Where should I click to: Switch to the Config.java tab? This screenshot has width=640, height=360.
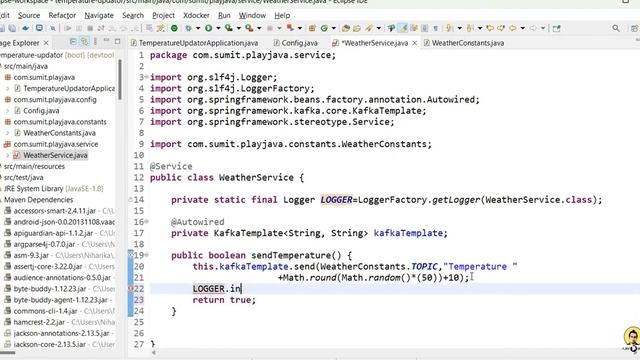pos(296,43)
